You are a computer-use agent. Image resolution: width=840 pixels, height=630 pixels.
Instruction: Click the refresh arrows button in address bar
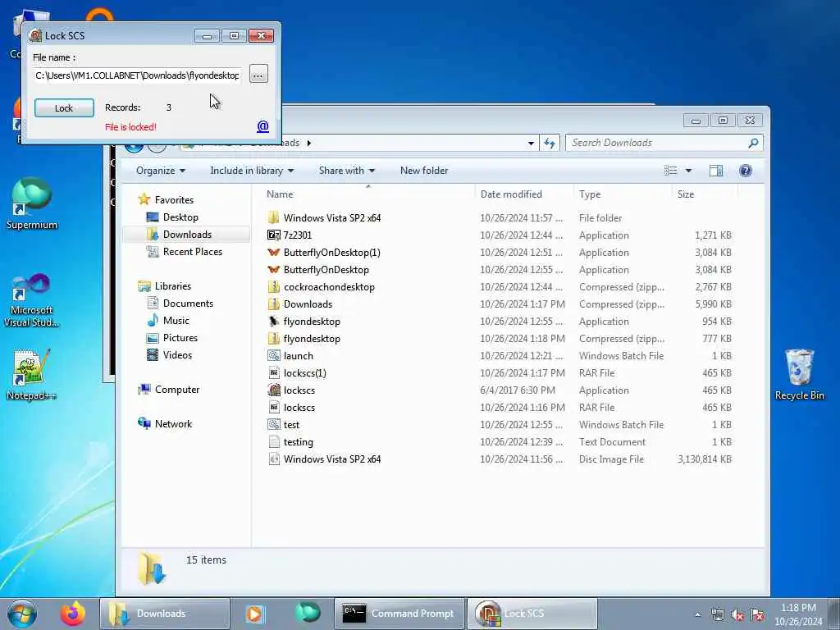550,143
